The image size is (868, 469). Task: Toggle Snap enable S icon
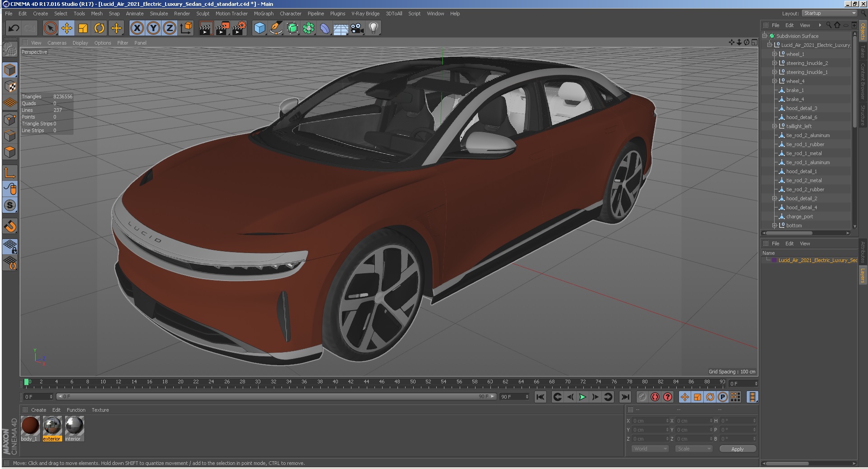(x=10, y=205)
